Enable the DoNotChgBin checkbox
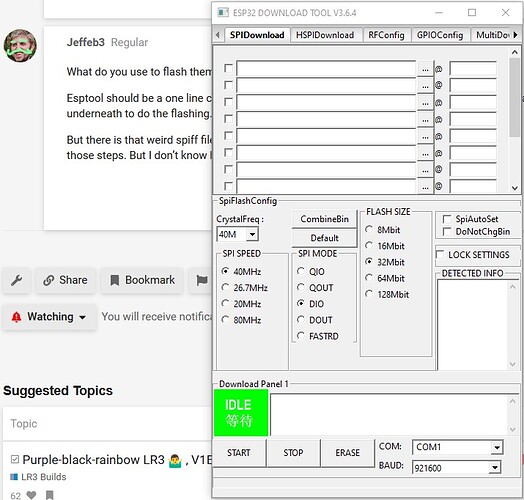Viewport: 524px width, 500px height. tap(446, 231)
